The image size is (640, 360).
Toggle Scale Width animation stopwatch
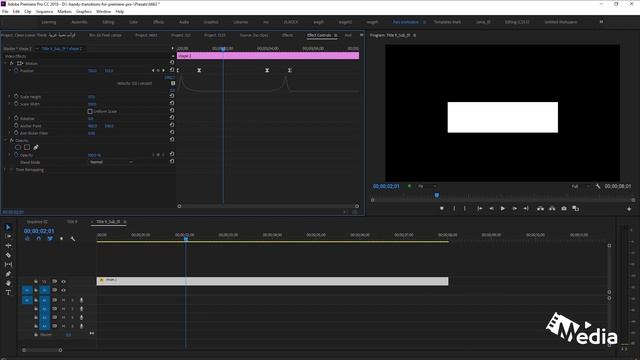point(16,104)
